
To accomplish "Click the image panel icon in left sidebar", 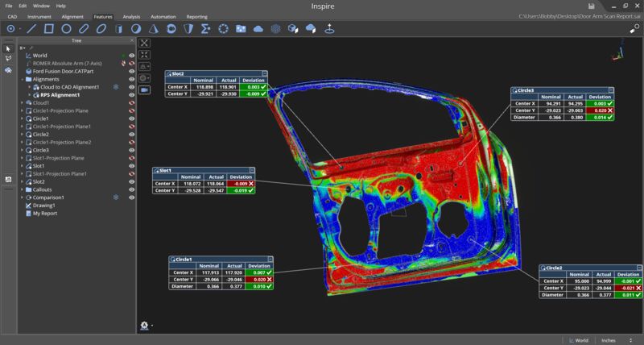I will pos(8,179).
